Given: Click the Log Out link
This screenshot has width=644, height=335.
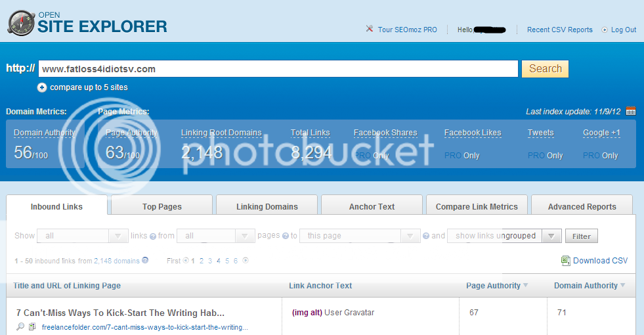Looking at the screenshot, I should click(624, 30).
